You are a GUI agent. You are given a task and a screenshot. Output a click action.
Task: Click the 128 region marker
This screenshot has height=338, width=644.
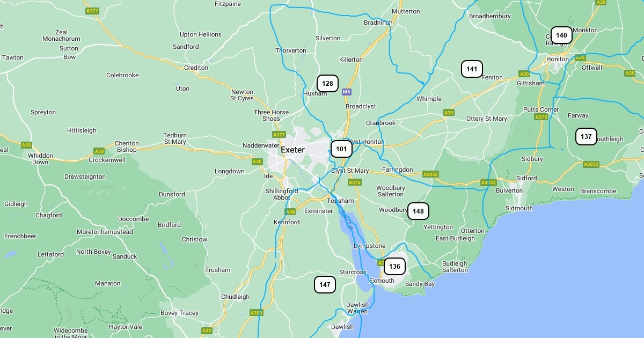pos(327,83)
